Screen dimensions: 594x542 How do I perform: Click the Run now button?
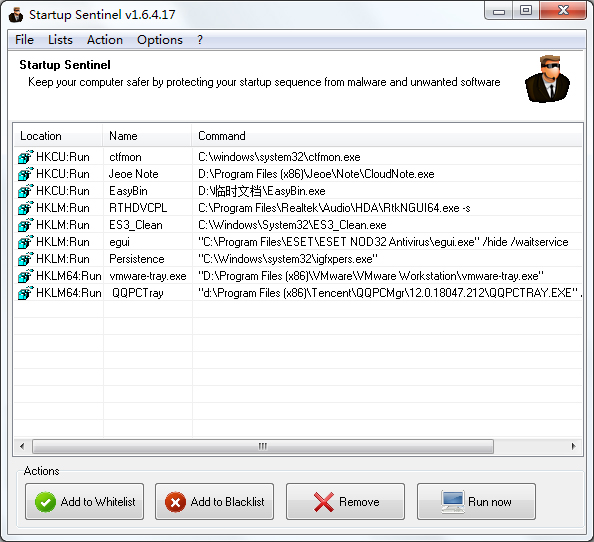(x=477, y=501)
